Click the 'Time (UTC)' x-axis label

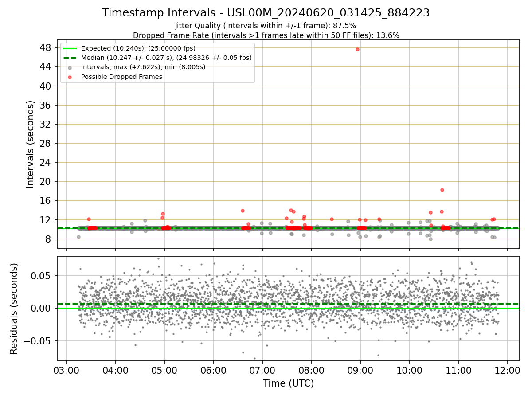click(288, 383)
